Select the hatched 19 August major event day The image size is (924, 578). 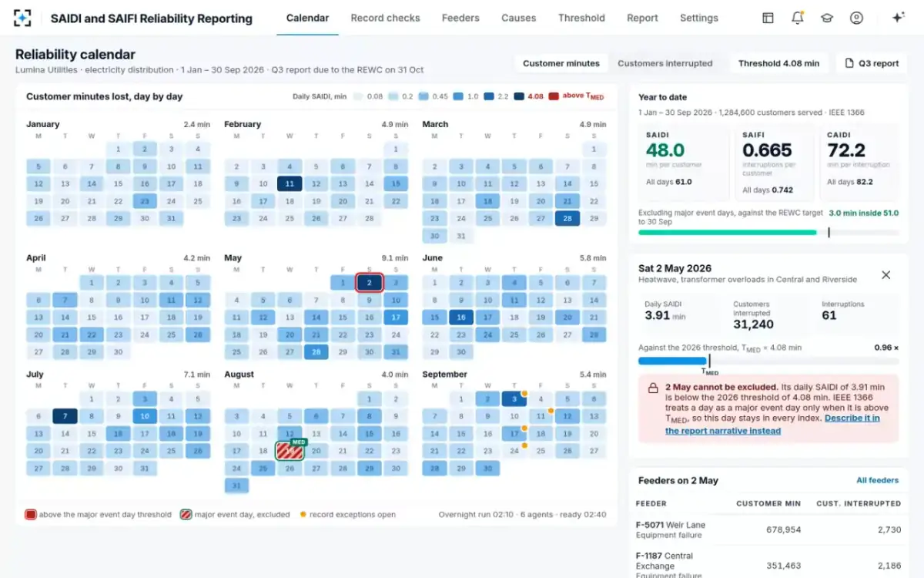point(290,451)
